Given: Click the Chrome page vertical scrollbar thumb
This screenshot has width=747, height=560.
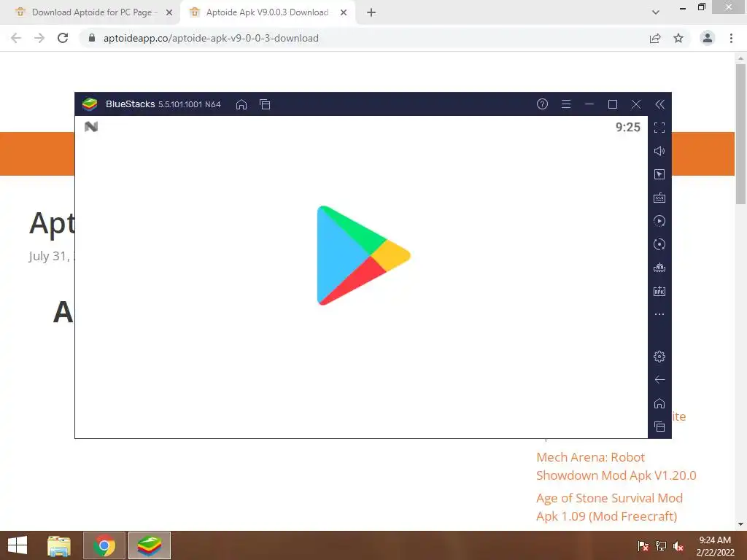Looking at the screenshot, I should click(x=740, y=133).
